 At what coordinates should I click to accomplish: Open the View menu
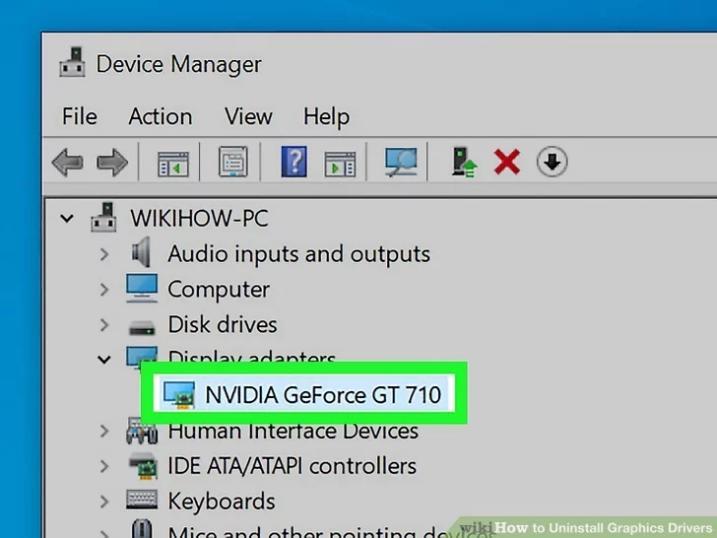click(x=248, y=116)
